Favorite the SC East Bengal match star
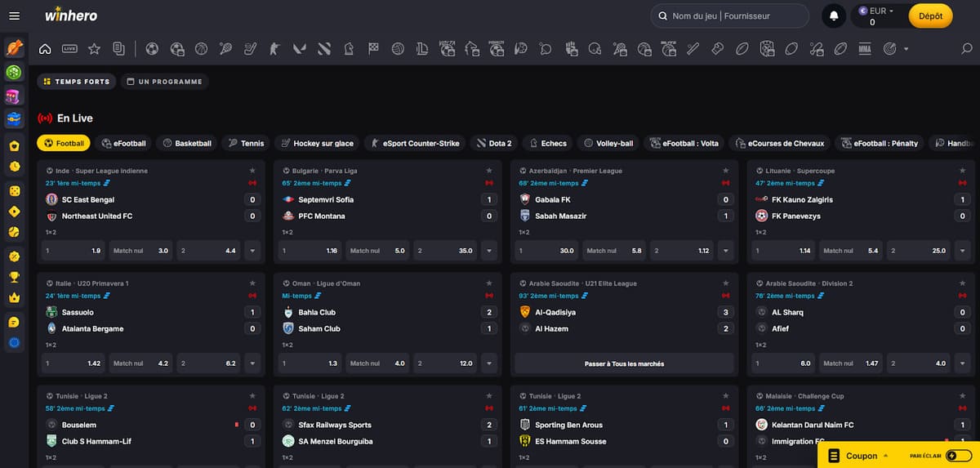980x468 pixels. (252, 171)
